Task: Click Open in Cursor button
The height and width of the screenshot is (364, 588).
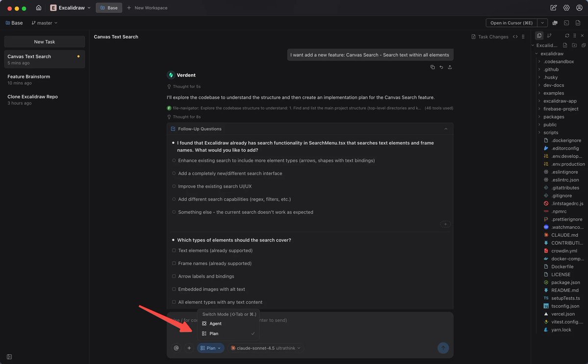Action: tap(511, 23)
